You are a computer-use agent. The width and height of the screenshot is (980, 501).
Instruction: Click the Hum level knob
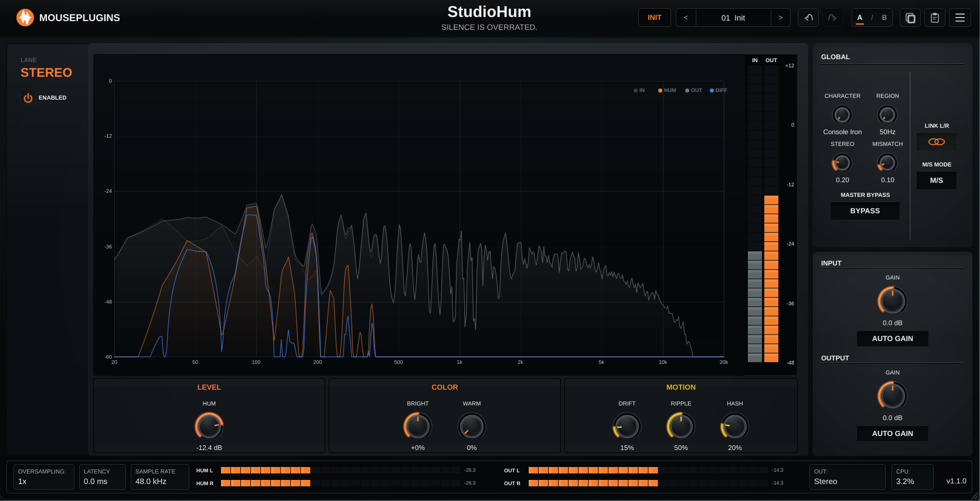[x=209, y=426]
